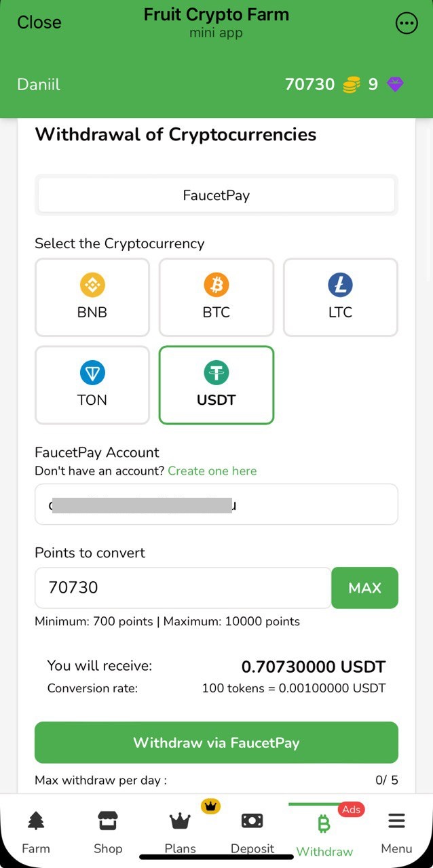The height and width of the screenshot is (868, 433).
Task: Choose the USDT cryptocurrency option
Action: (x=216, y=385)
